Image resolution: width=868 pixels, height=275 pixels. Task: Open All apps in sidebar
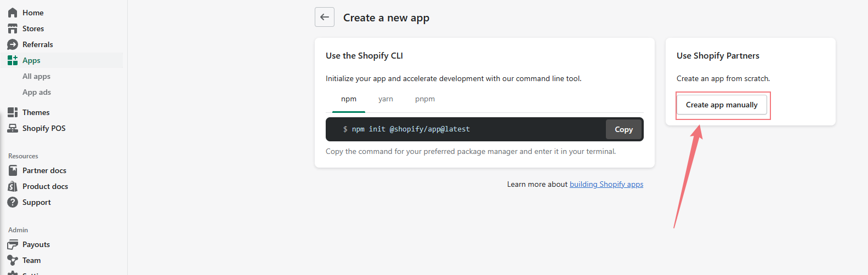36,76
